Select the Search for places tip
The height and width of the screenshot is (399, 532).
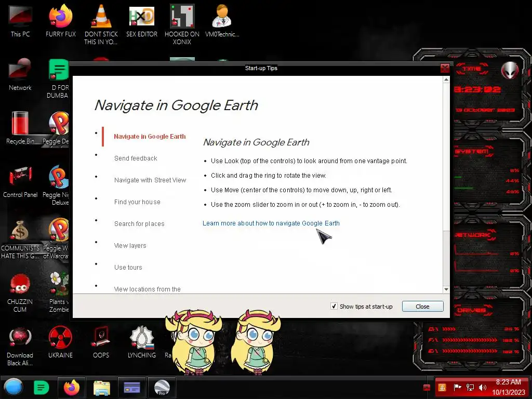[139, 223]
